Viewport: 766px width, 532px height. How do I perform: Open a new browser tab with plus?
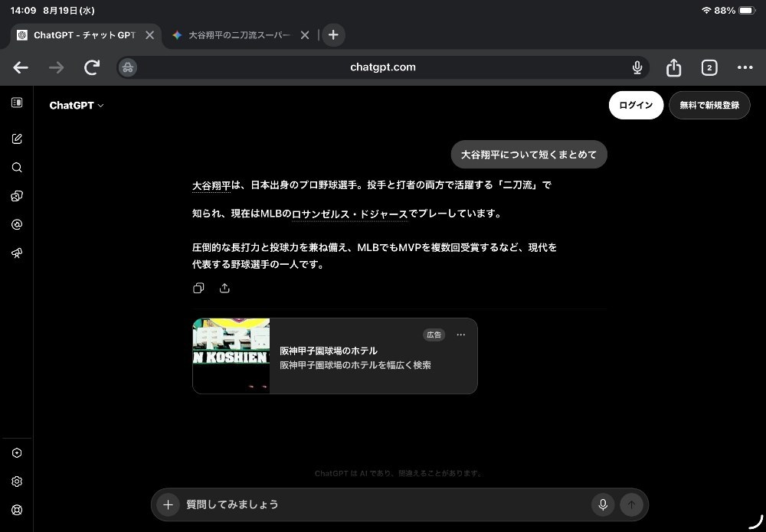[x=333, y=35]
